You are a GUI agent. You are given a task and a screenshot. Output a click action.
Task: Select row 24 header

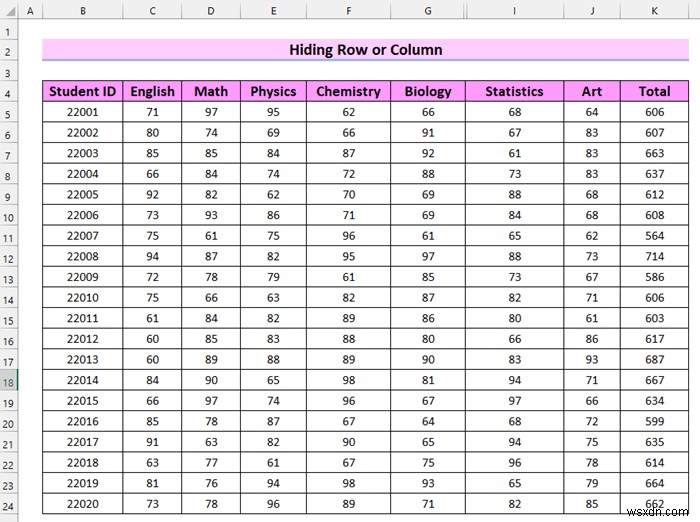click(8, 506)
